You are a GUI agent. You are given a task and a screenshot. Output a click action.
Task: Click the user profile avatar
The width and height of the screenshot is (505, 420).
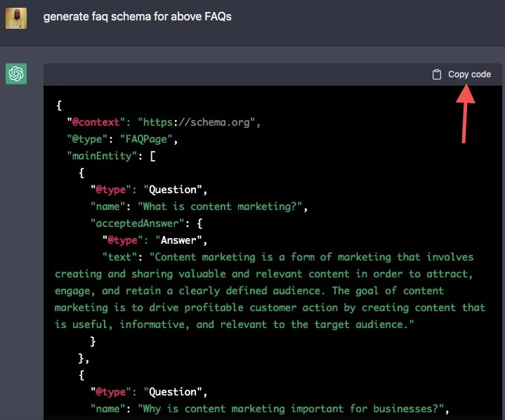pyautogui.click(x=16, y=18)
